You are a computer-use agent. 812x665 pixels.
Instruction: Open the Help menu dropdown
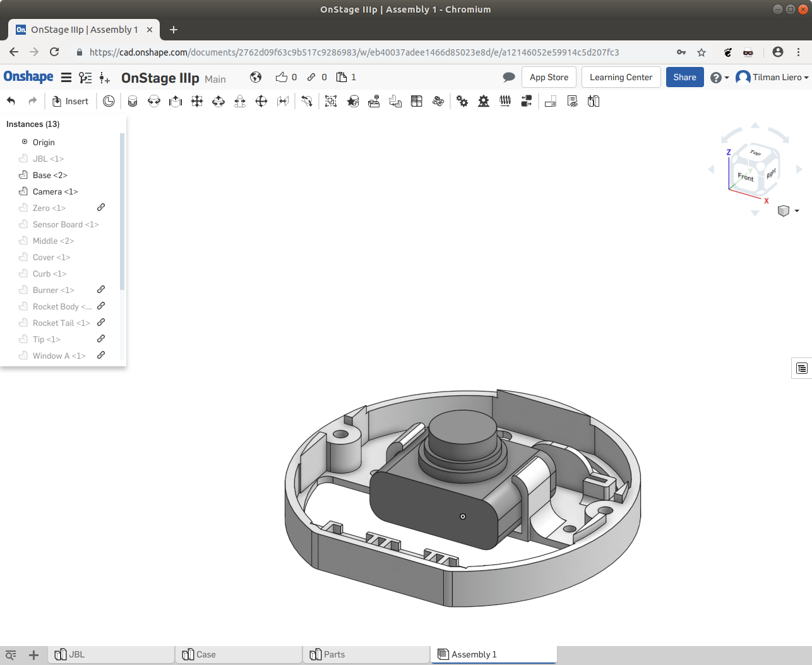tap(719, 77)
